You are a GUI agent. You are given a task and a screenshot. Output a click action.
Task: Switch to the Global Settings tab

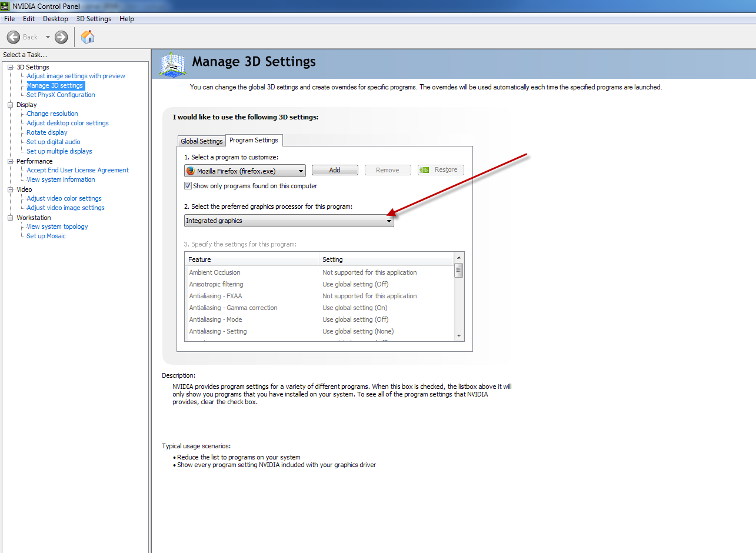(x=202, y=141)
